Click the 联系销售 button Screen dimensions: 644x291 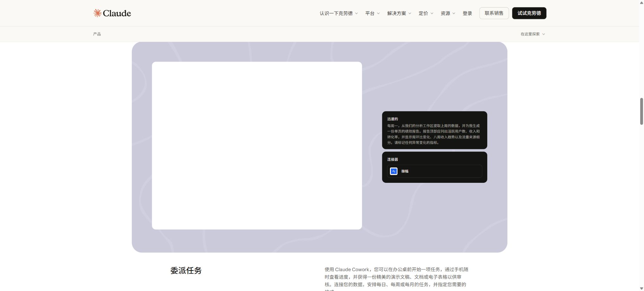494,13
